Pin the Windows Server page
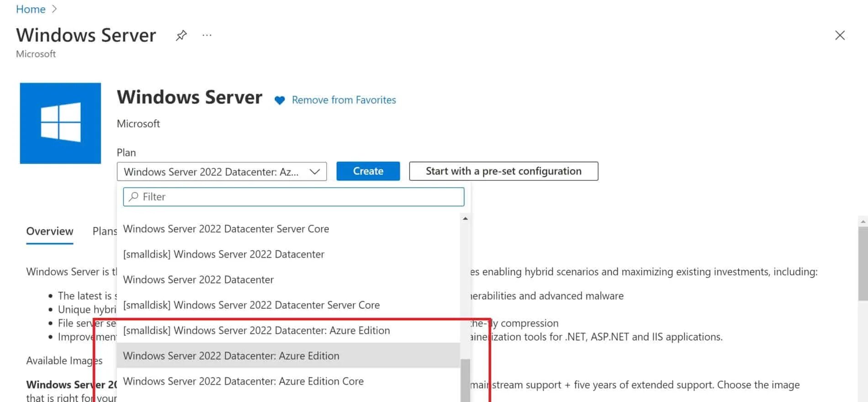868x402 pixels. (x=181, y=35)
